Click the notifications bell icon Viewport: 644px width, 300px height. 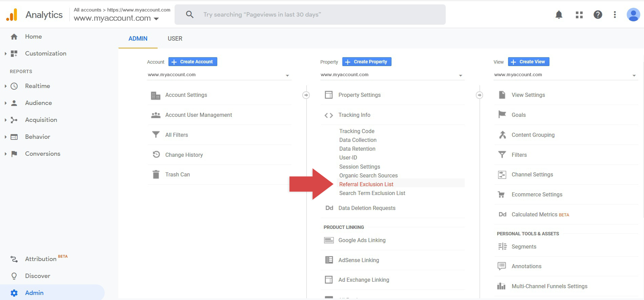(x=559, y=15)
